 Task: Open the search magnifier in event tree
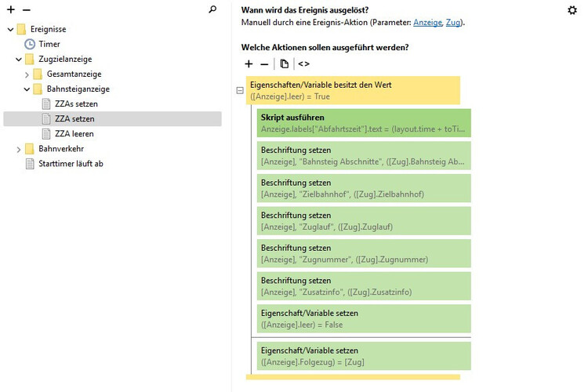(x=212, y=10)
